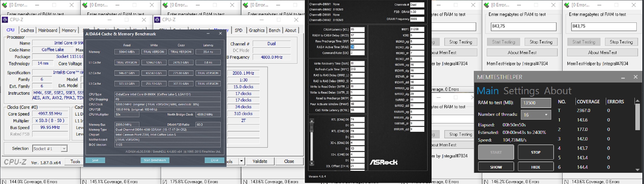Click the Refresh Cycle Time (tRFC) field showing 310

point(357,69)
